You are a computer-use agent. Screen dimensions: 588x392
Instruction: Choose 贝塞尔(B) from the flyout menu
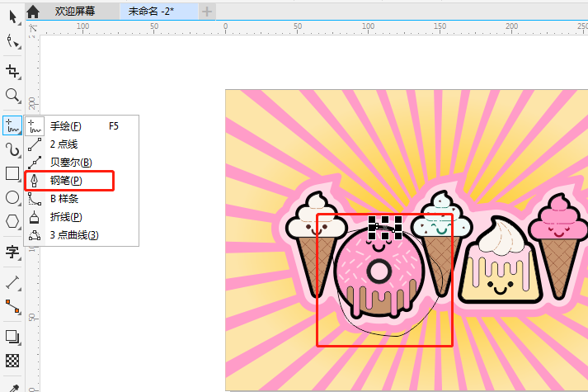click(70, 163)
